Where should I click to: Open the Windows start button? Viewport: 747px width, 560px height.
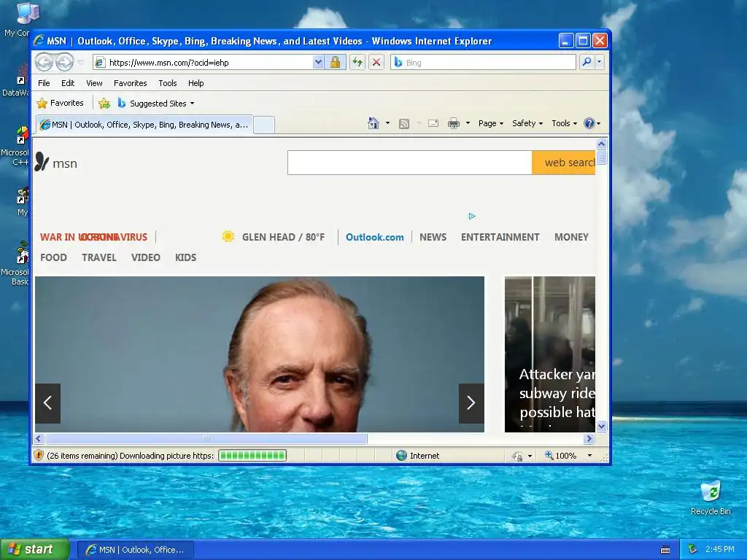[x=35, y=550]
